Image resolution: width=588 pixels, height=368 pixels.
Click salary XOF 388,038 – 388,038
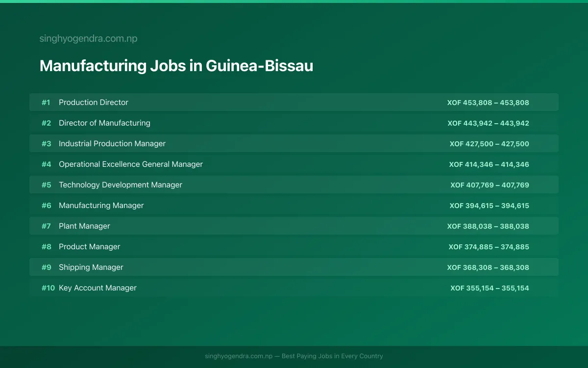click(488, 226)
